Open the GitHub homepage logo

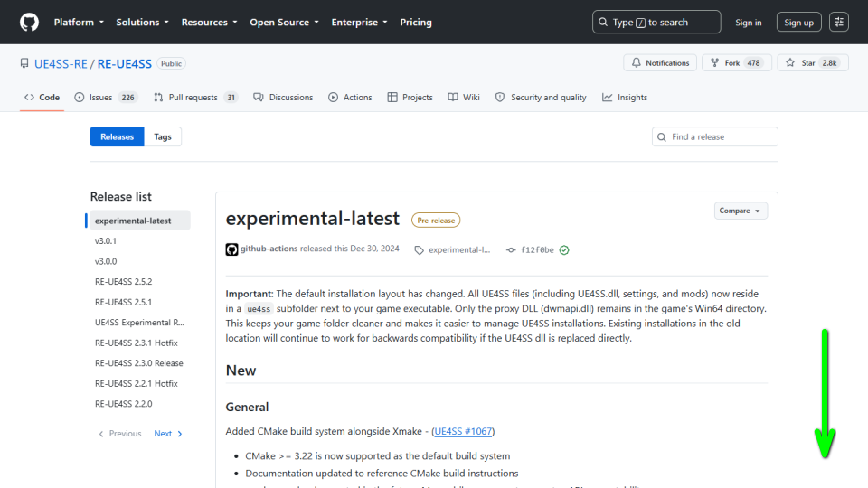coord(29,22)
